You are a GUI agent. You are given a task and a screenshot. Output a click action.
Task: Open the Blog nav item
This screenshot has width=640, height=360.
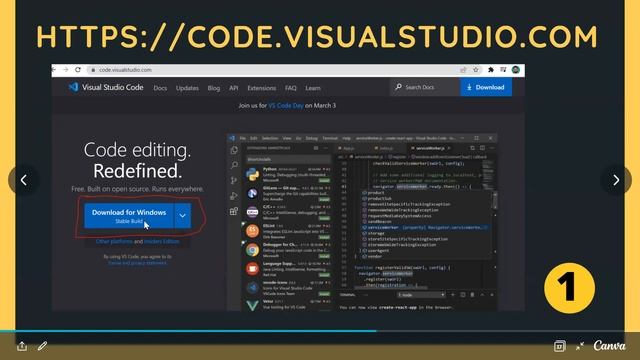tap(213, 88)
